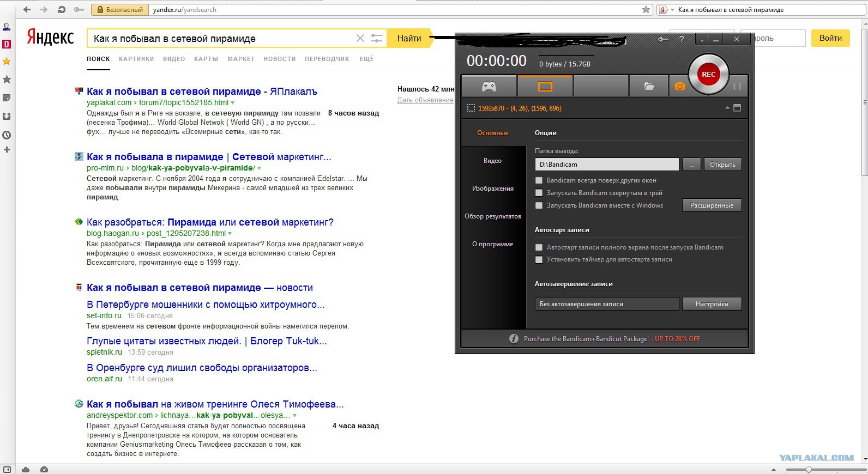Open the search engine dropdown beside Yandex icon

(672, 10)
